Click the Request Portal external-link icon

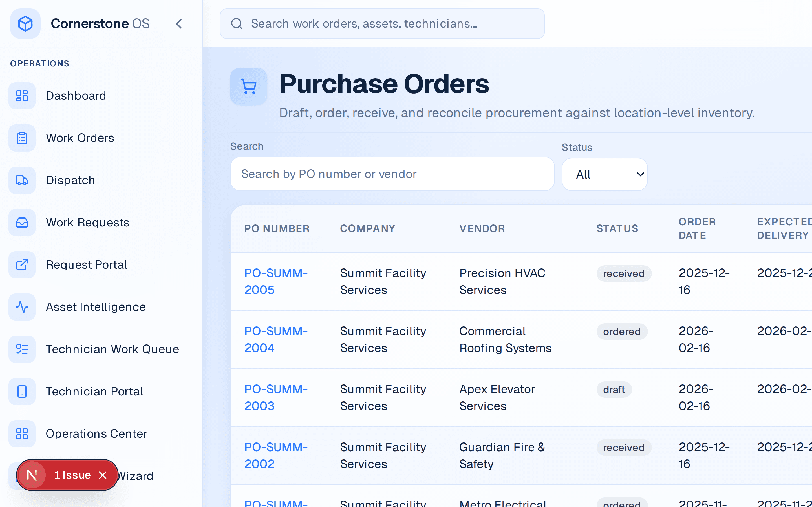click(x=22, y=264)
